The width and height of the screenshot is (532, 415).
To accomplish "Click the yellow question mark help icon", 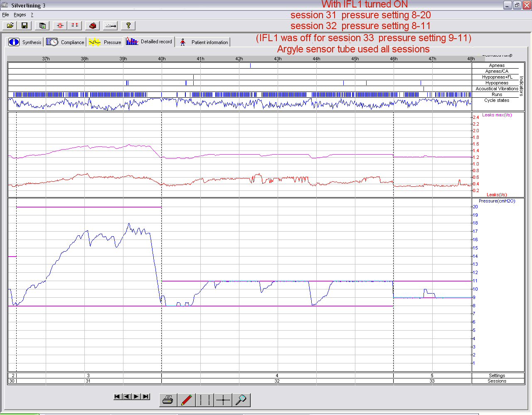I will 128,25.
